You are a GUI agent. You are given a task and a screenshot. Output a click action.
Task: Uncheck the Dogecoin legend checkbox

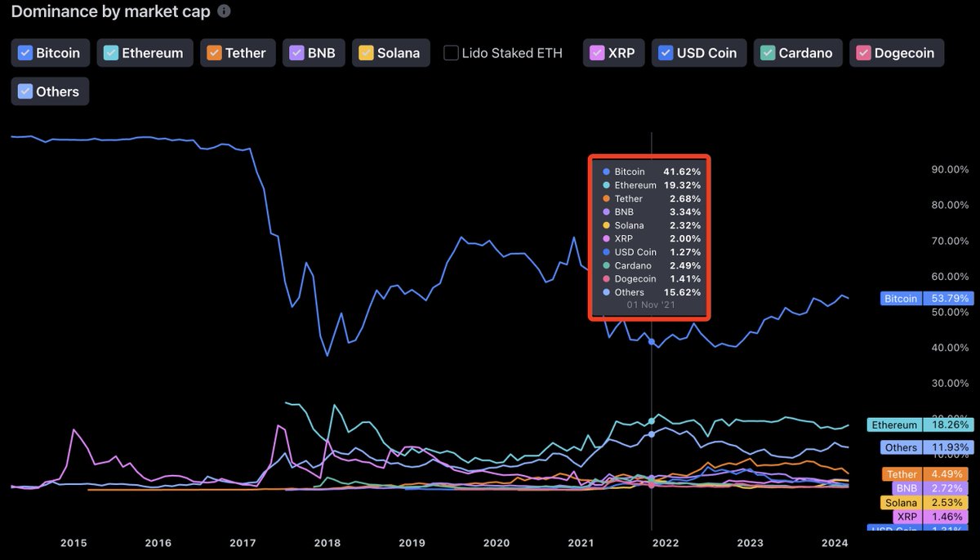(x=863, y=53)
